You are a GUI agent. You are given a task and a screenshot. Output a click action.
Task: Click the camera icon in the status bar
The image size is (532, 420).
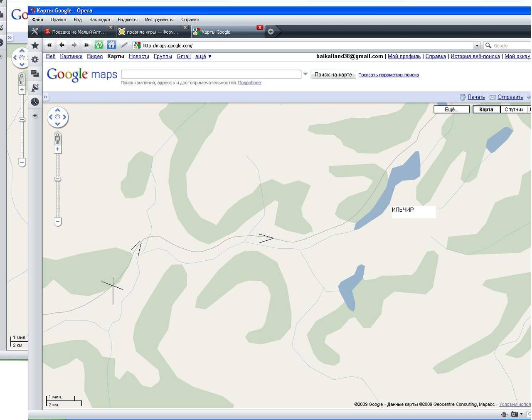(515, 414)
